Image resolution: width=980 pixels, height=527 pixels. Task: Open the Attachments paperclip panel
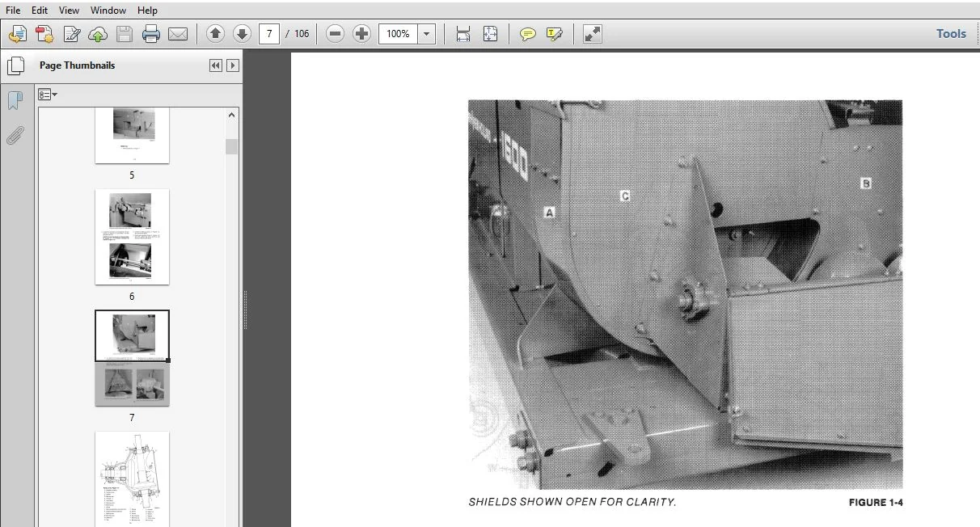pyautogui.click(x=15, y=135)
